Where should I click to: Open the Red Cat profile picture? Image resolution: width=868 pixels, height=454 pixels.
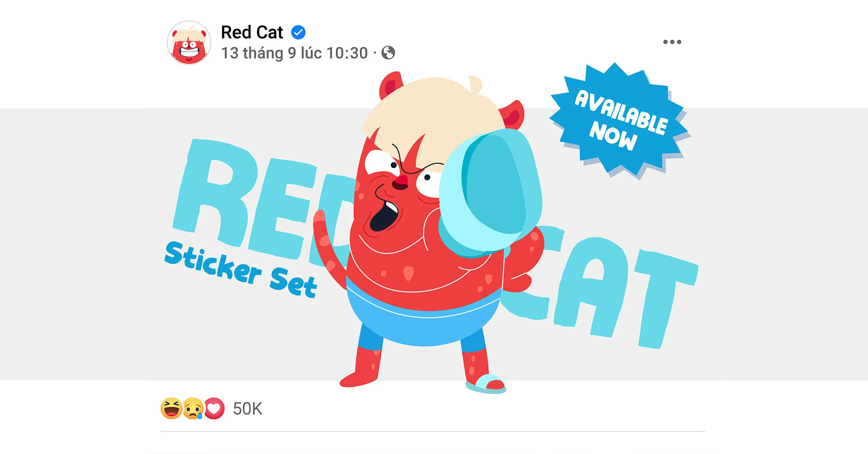point(189,42)
